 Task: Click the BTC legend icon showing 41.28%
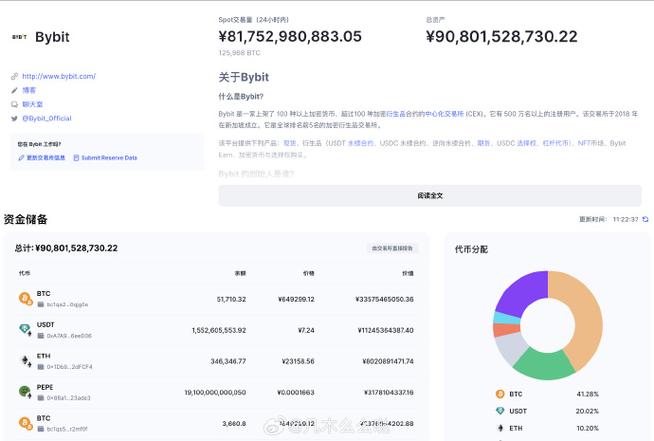pos(500,394)
